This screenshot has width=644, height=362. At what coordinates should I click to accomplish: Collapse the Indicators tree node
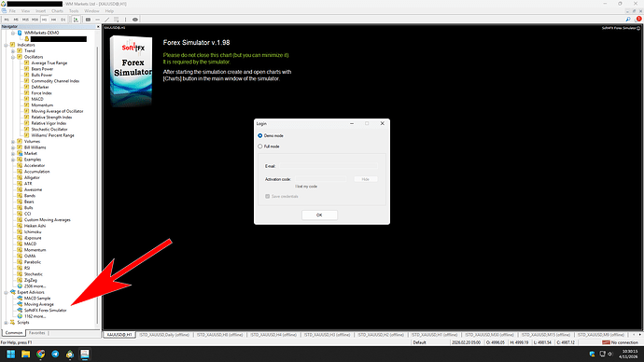click(6, 45)
